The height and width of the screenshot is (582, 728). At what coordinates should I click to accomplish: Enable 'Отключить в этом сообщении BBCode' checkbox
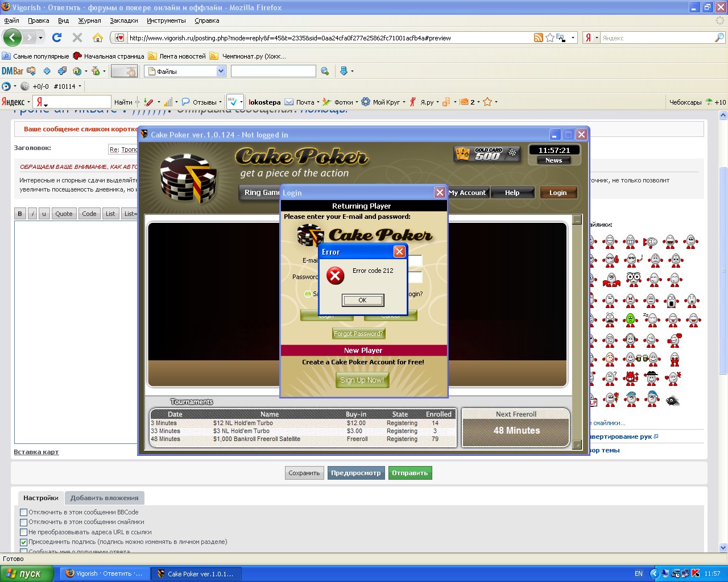pos(24,512)
